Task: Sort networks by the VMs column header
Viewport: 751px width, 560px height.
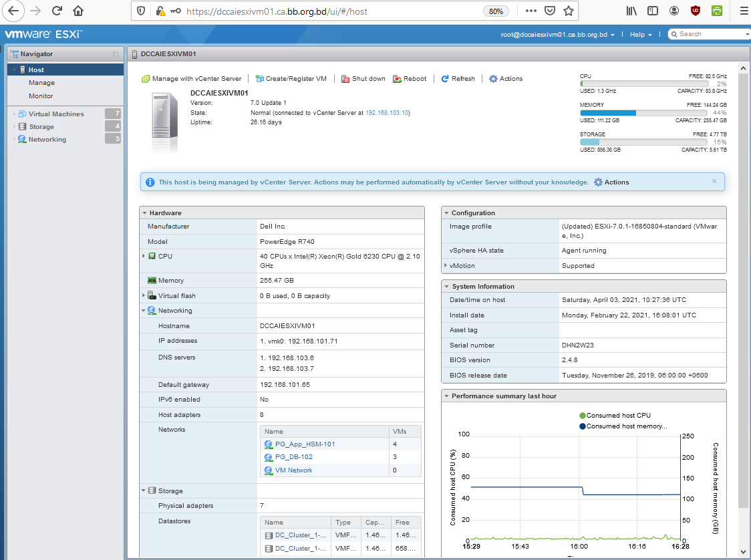Action: [405, 431]
